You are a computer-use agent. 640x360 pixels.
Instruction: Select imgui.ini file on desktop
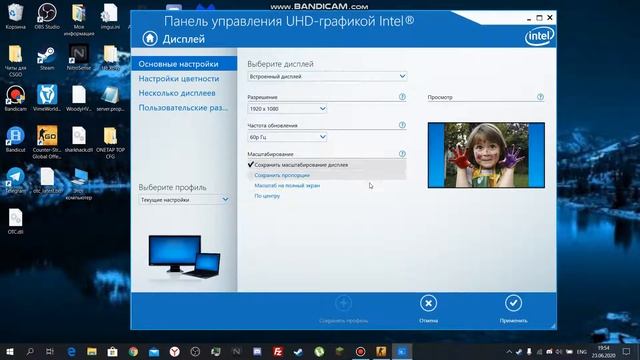coord(110,16)
